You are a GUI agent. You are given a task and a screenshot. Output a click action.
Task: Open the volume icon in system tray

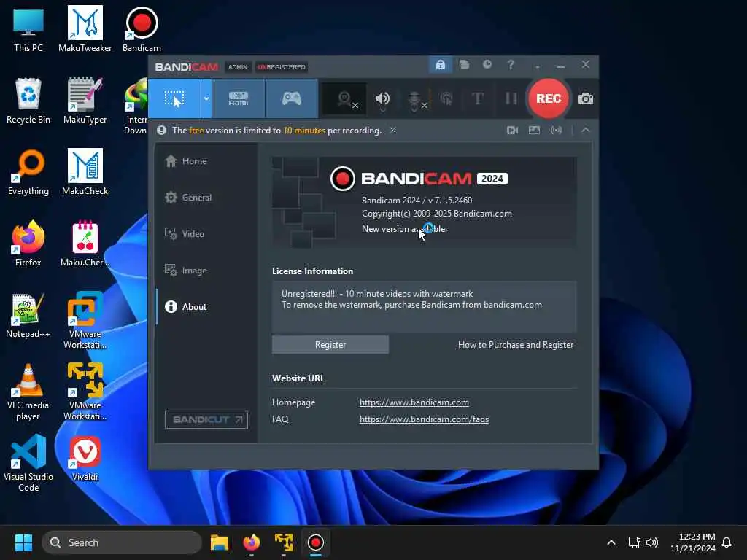point(651,542)
